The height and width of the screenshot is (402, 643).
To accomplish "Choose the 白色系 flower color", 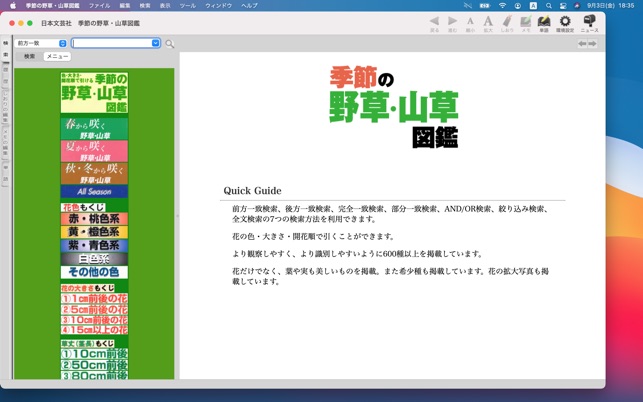I will [x=94, y=259].
